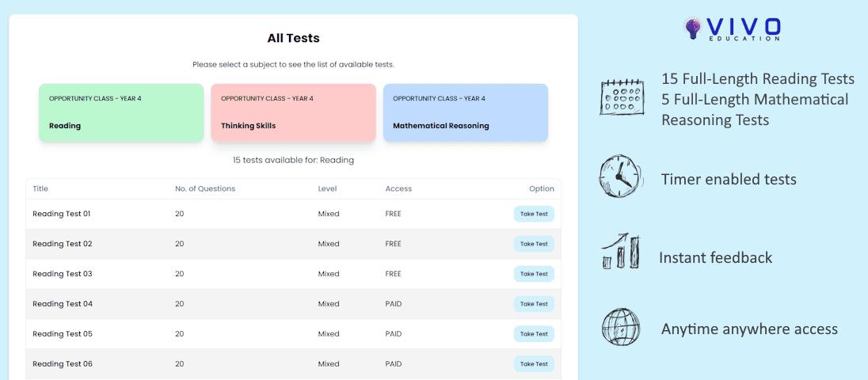
Task: Take Test for Reading Test 01
Action: (x=534, y=214)
